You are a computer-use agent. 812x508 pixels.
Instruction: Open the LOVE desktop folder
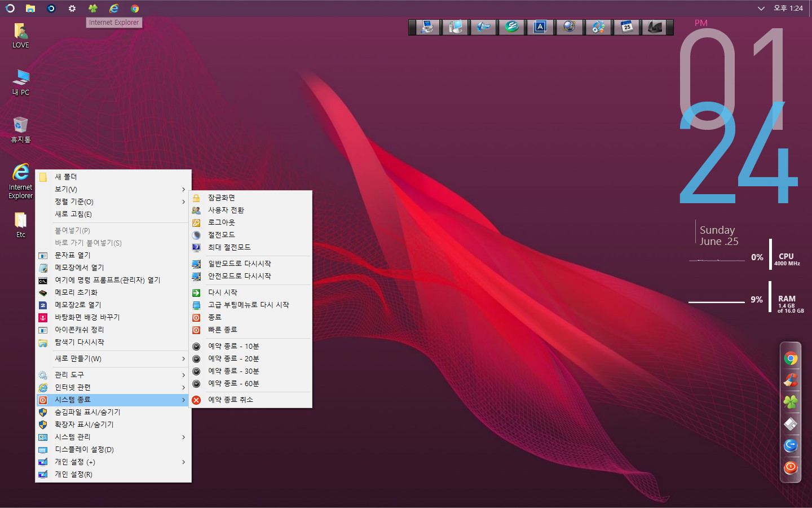[x=21, y=35]
